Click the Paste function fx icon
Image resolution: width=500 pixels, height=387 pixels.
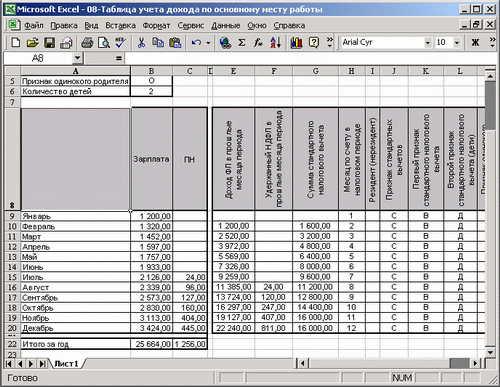[258, 43]
